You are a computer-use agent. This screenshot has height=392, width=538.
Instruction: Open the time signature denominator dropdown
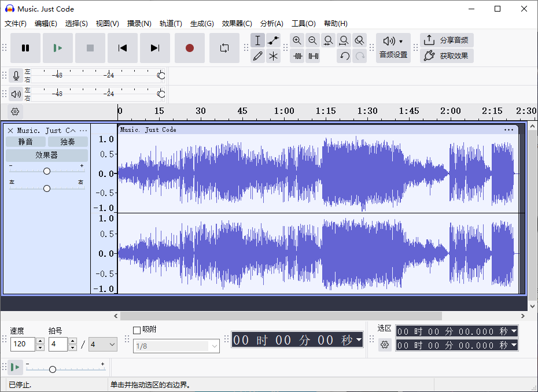[x=103, y=345]
